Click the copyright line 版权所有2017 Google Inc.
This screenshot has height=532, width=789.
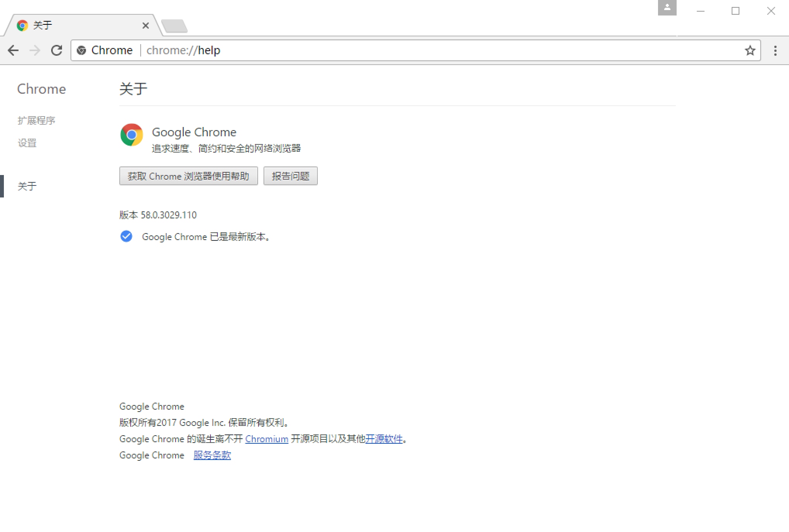pos(172,423)
